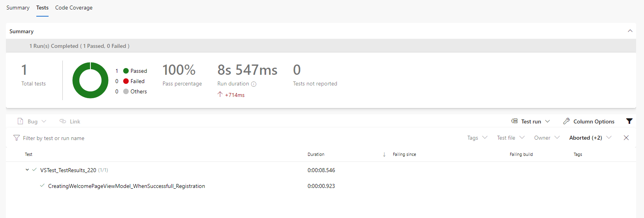Open the Tags filter dropdown
Image resolution: width=644 pixels, height=218 pixels.
point(477,138)
